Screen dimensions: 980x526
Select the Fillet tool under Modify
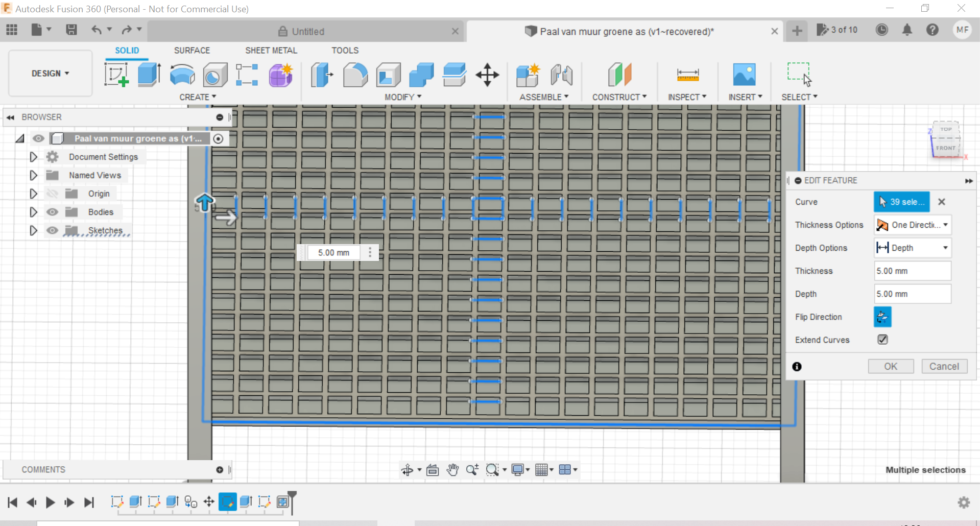click(x=355, y=75)
